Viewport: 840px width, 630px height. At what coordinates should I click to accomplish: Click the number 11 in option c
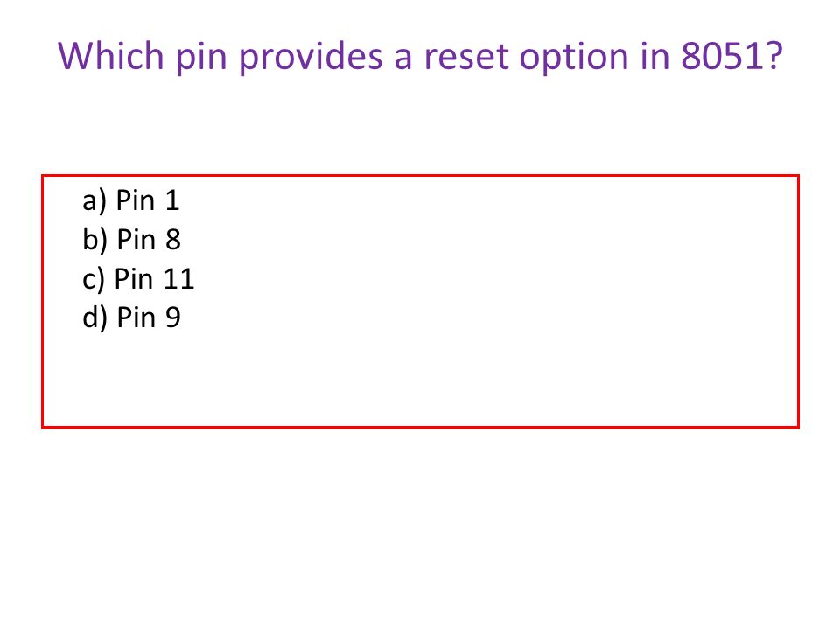(178, 279)
